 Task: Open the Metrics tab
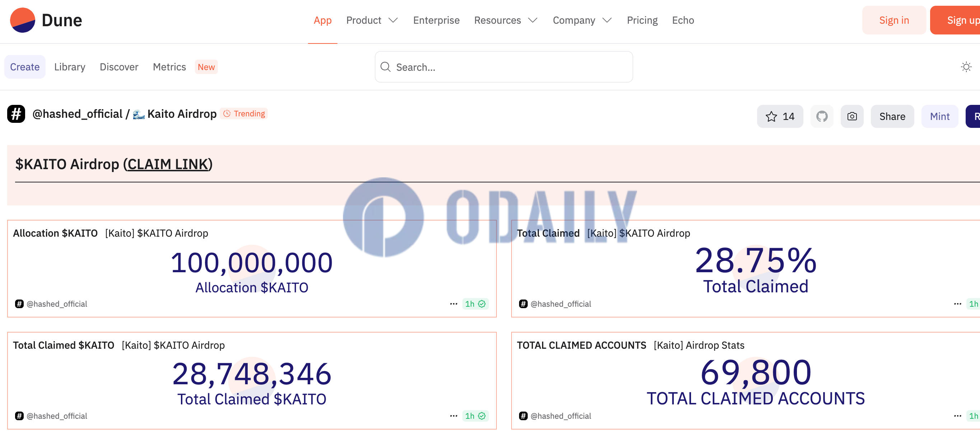169,67
